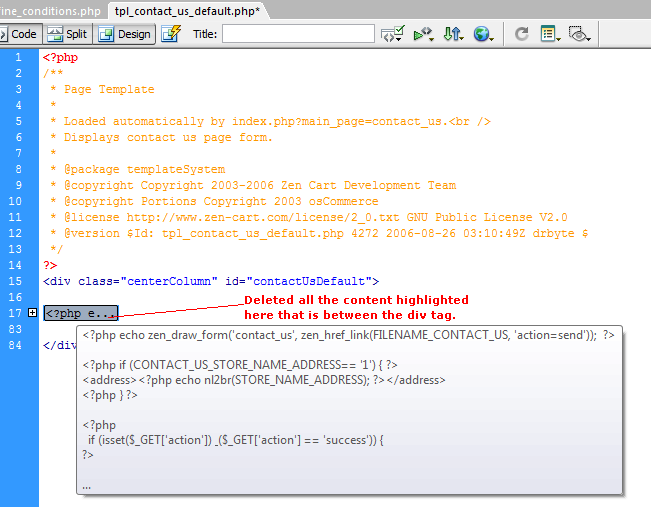
Task: Click 'Page Template' comment text
Action: point(109,89)
